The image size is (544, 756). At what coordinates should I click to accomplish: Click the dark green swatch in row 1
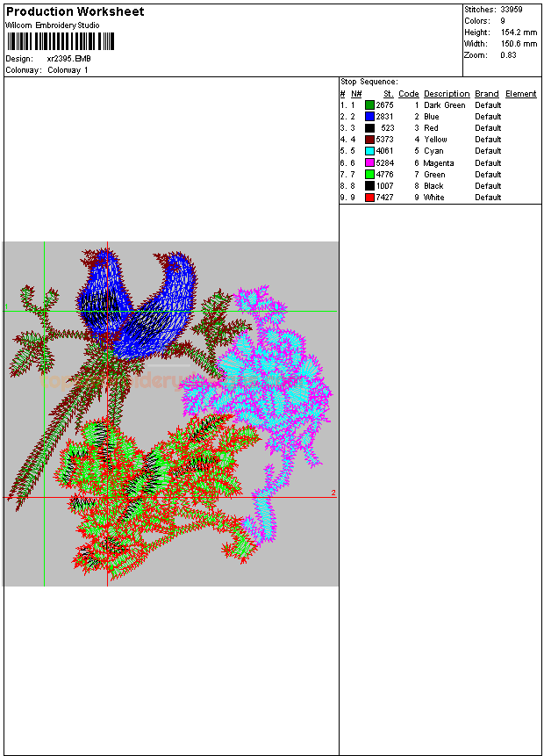point(369,104)
